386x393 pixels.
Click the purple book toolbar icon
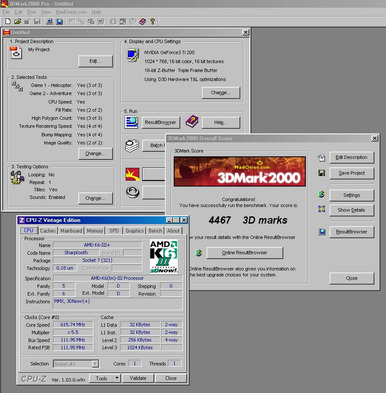pyautogui.click(x=142, y=21)
